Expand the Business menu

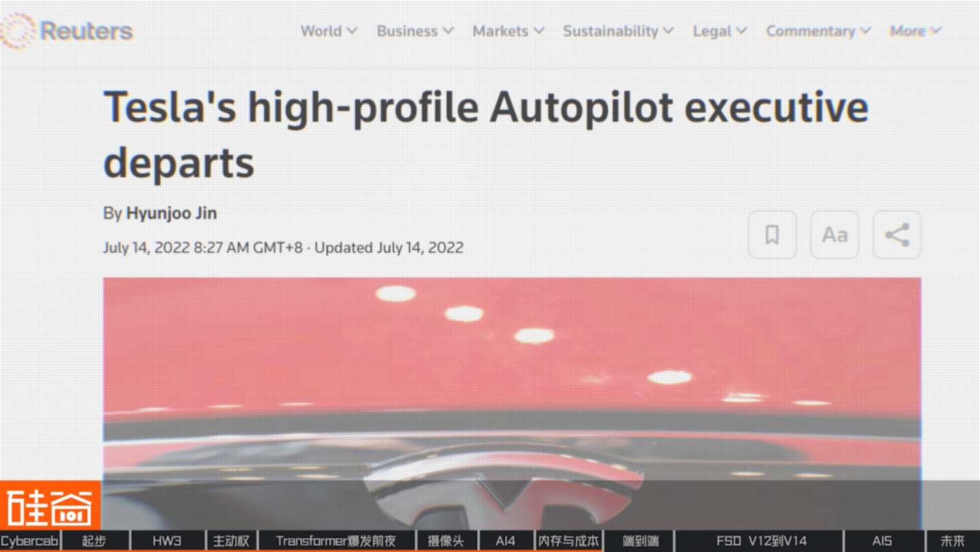point(415,31)
